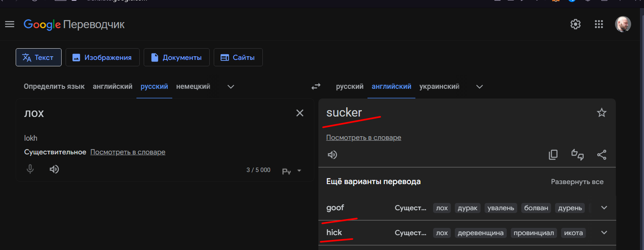Open the main hamburger menu

click(x=10, y=25)
